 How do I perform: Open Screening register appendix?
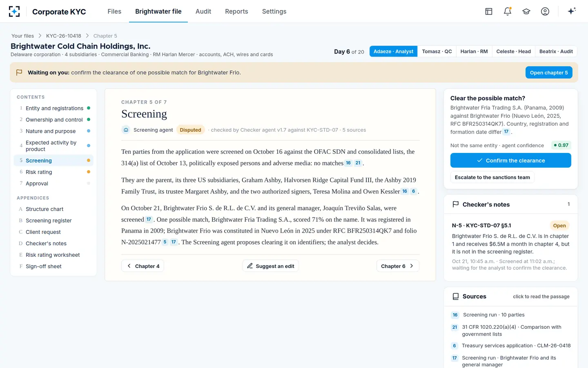tap(53, 220)
